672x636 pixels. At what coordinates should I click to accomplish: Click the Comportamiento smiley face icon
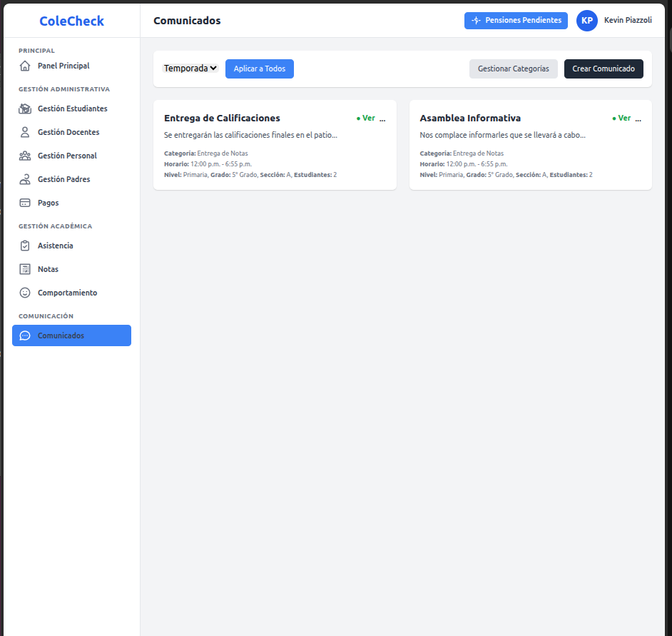[x=25, y=293]
